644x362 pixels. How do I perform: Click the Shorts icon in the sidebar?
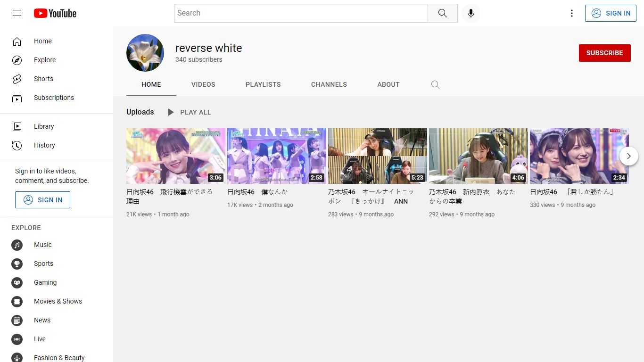pos(17,79)
